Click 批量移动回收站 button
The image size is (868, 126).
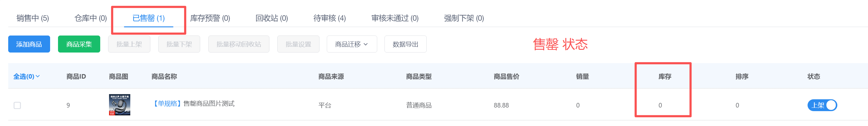tap(239, 44)
